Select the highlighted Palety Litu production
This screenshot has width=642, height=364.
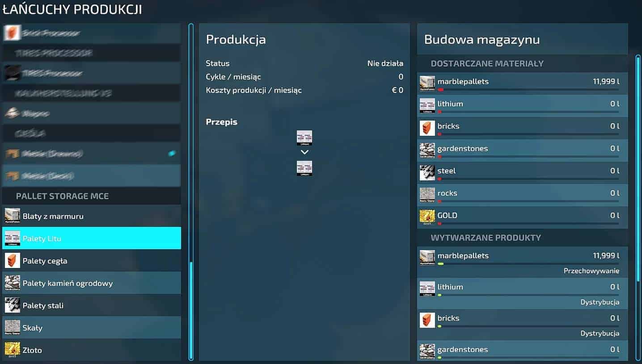point(92,238)
